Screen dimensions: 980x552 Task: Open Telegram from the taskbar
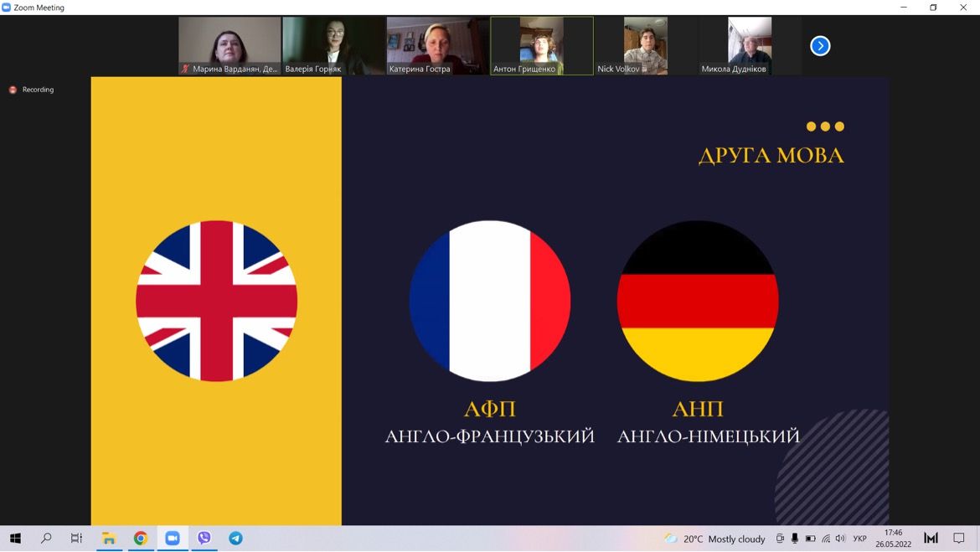click(236, 539)
